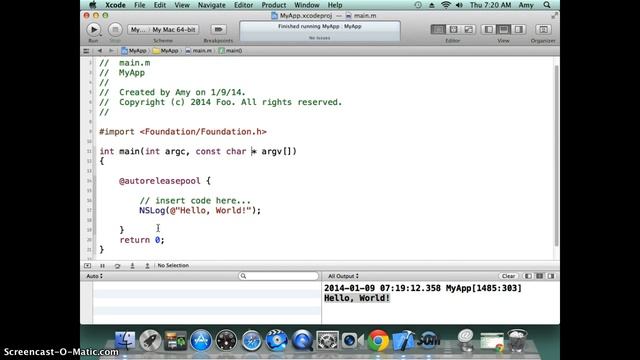
Task: Open the My Mac 64-bit destination selector
Action: click(174, 29)
